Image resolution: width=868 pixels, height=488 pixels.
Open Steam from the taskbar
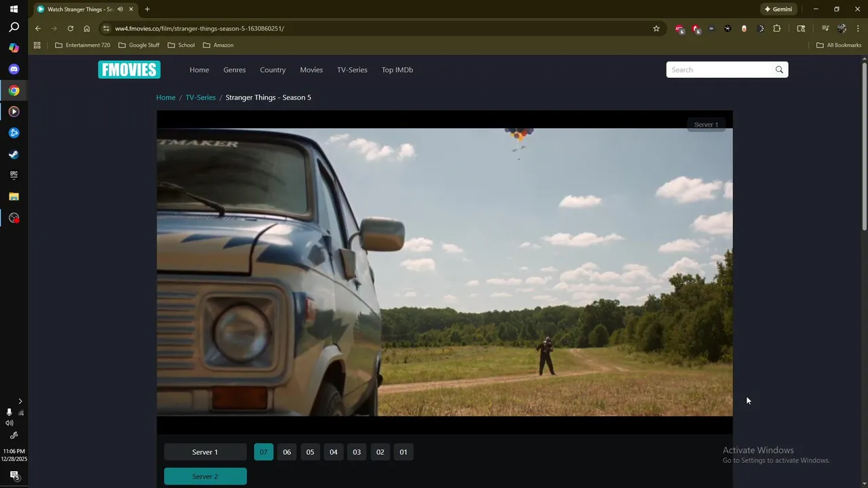(x=14, y=154)
